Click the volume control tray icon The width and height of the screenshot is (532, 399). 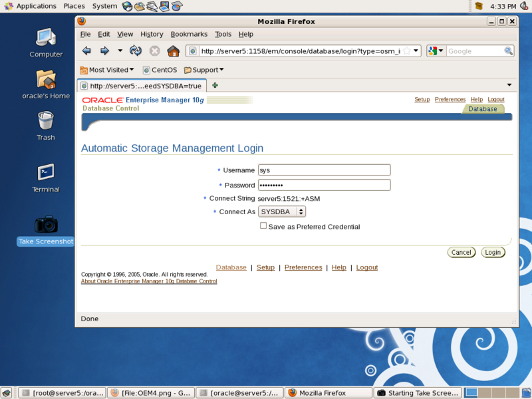point(524,6)
